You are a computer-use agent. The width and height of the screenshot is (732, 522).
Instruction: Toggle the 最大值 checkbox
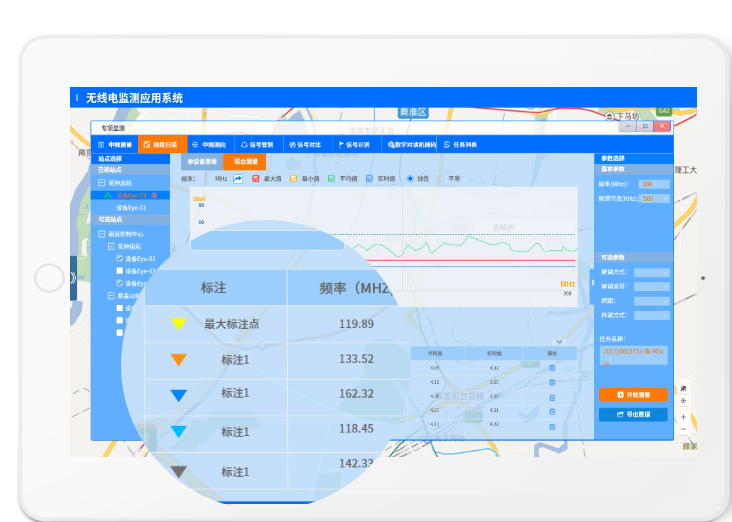coord(256,179)
